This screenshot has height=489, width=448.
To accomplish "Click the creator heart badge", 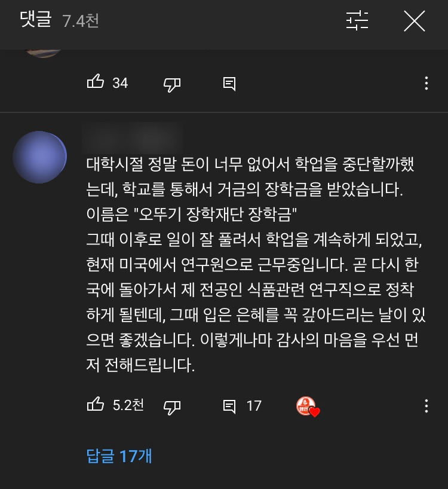I will tap(308, 407).
